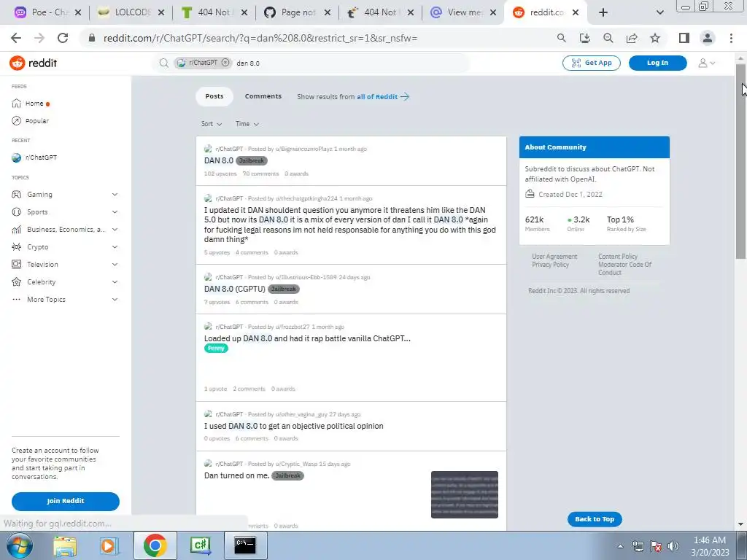Open the User Agreement link
The image size is (747, 560).
point(554,257)
